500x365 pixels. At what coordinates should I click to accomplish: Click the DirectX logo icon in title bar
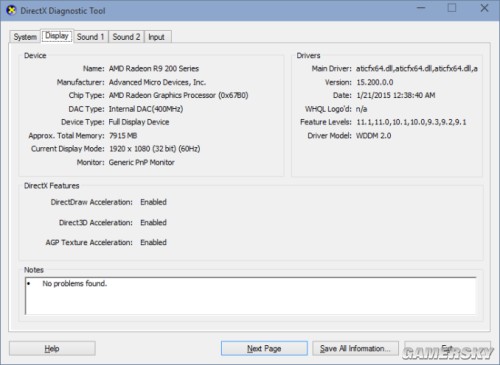pos(11,10)
